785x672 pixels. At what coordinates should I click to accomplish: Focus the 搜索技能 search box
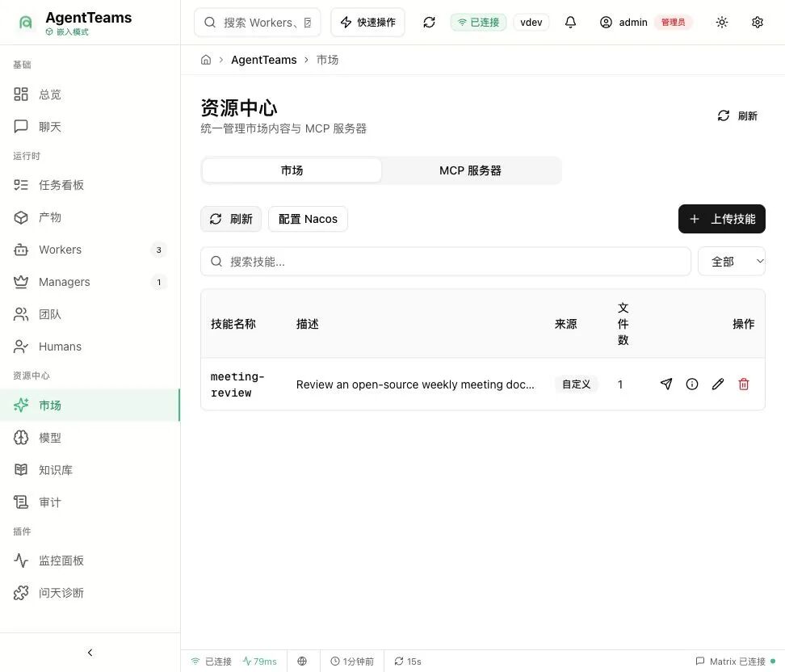446,262
